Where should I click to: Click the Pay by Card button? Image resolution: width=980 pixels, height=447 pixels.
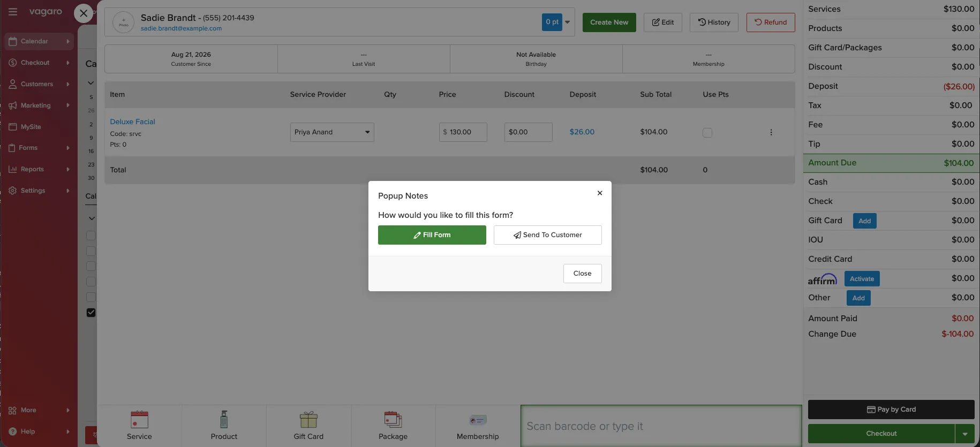point(891,410)
